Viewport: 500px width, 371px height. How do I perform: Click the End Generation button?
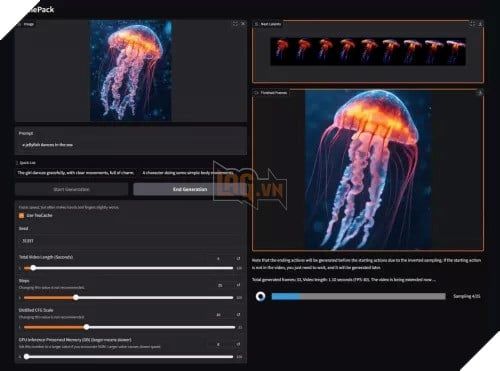click(190, 189)
